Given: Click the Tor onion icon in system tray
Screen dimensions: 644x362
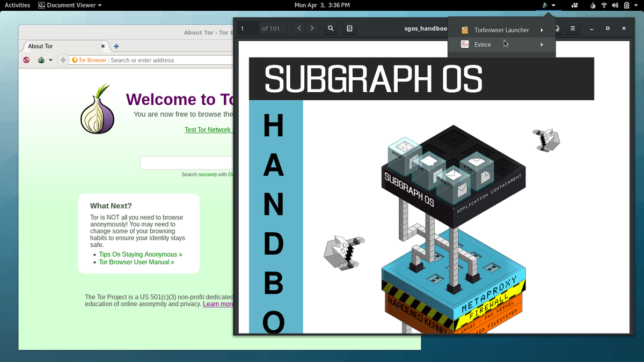Looking at the screenshot, I should tap(592, 5).
